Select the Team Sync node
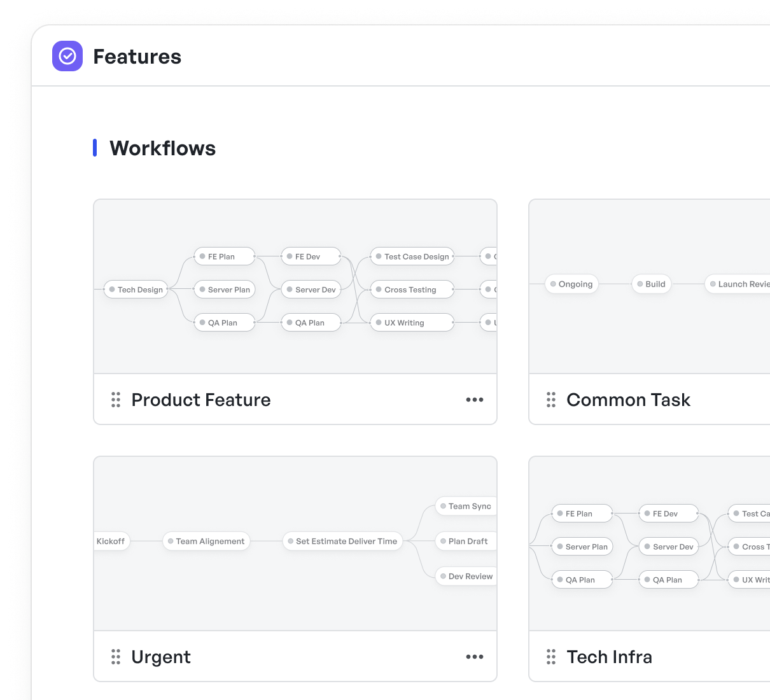Image resolution: width=770 pixels, height=700 pixels. click(x=466, y=507)
